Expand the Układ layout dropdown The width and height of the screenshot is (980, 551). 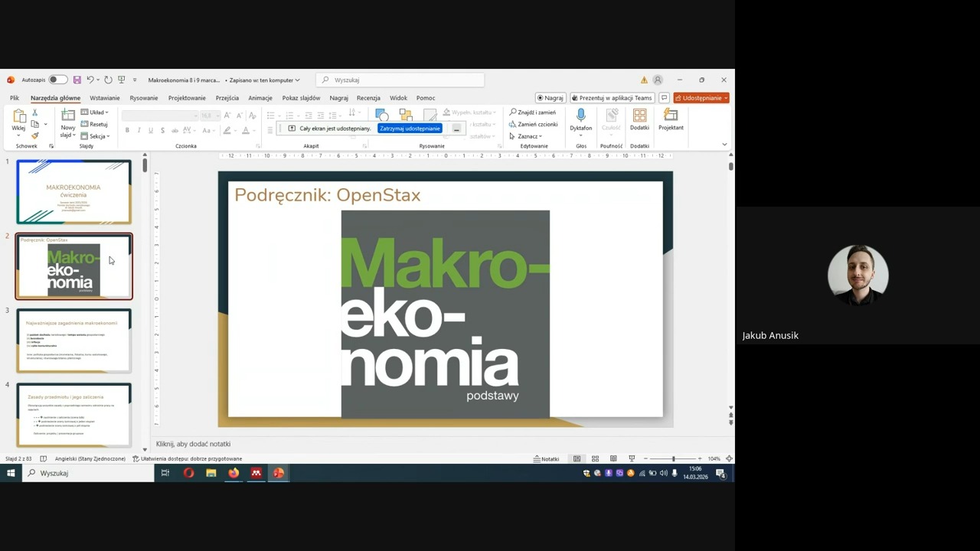click(95, 112)
